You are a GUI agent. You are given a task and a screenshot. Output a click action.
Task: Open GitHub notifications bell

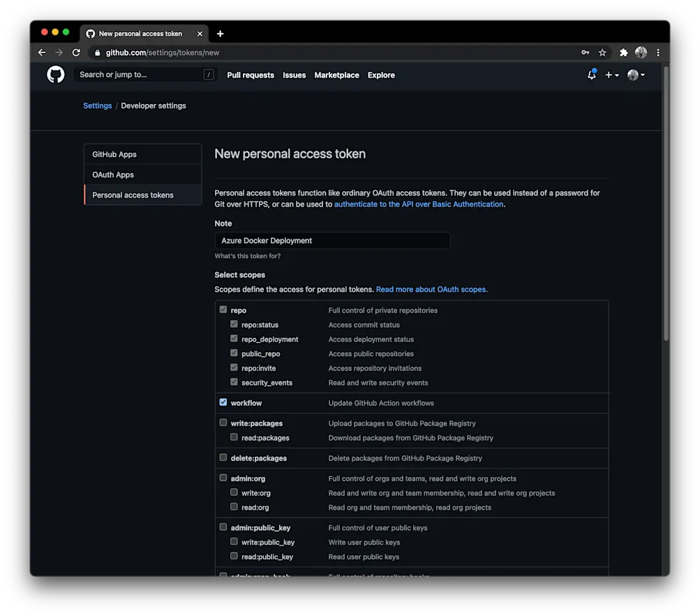(x=592, y=75)
